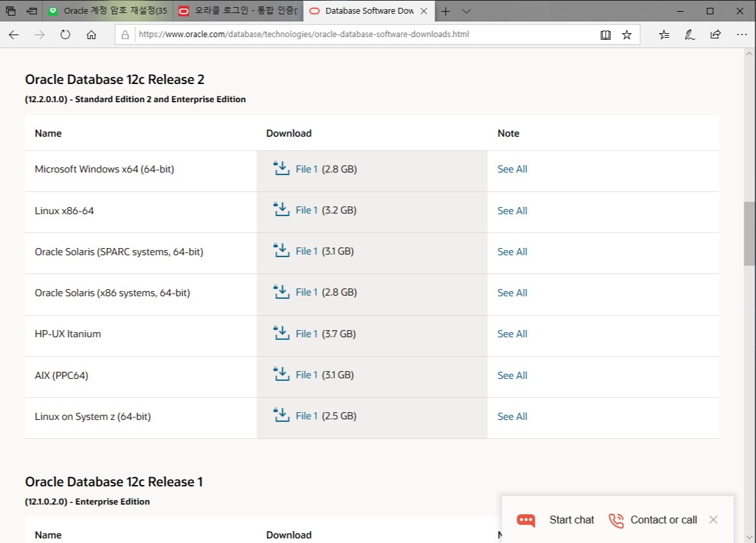Open See All for Solaris SPARC systems
756x543 pixels.
click(512, 251)
